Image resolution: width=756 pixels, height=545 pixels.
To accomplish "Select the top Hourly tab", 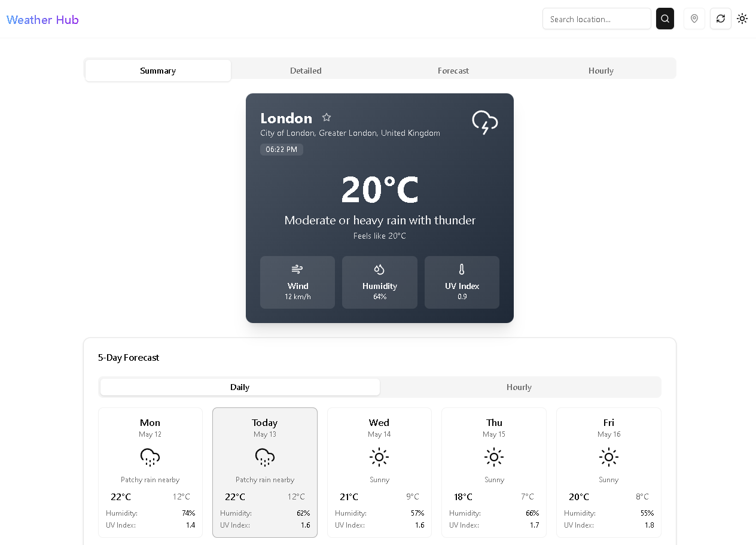I will pos(600,71).
